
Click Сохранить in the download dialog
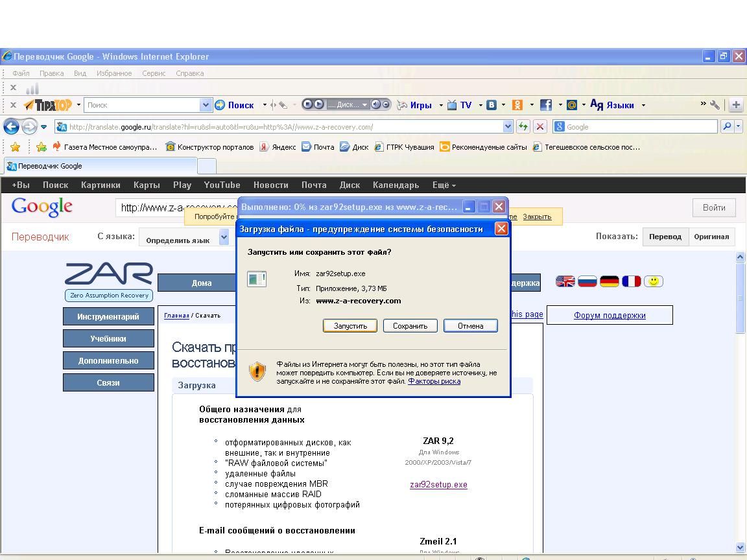click(x=410, y=326)
